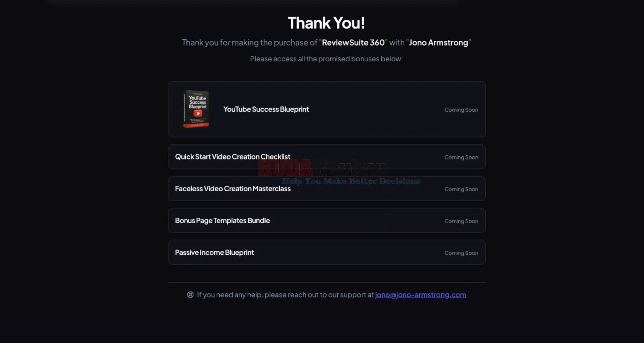Click Coming Soon beside Passive Income Blueprint
644x343 pixels.
pyautogui.click(x=461, y=253)
